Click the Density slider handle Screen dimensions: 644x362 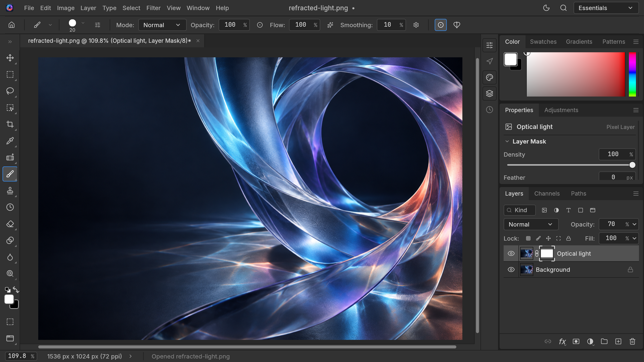632,165
